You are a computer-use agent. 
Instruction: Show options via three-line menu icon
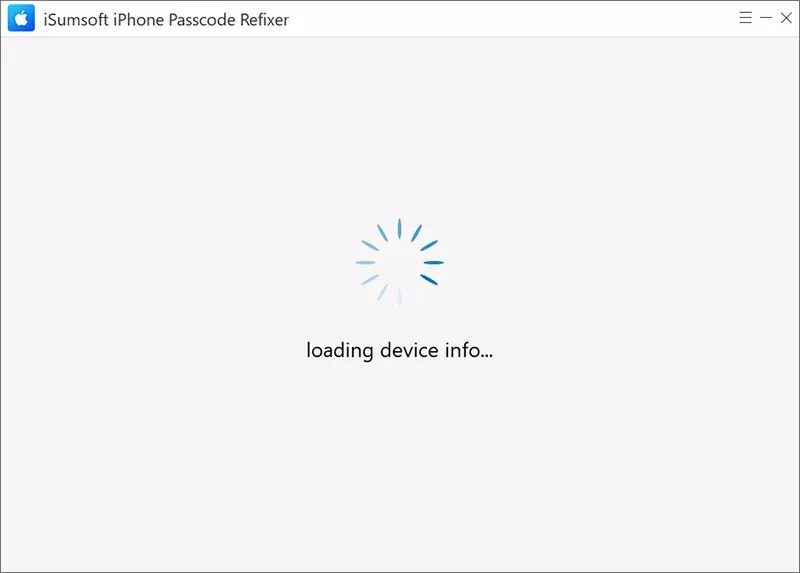(745, 18)
